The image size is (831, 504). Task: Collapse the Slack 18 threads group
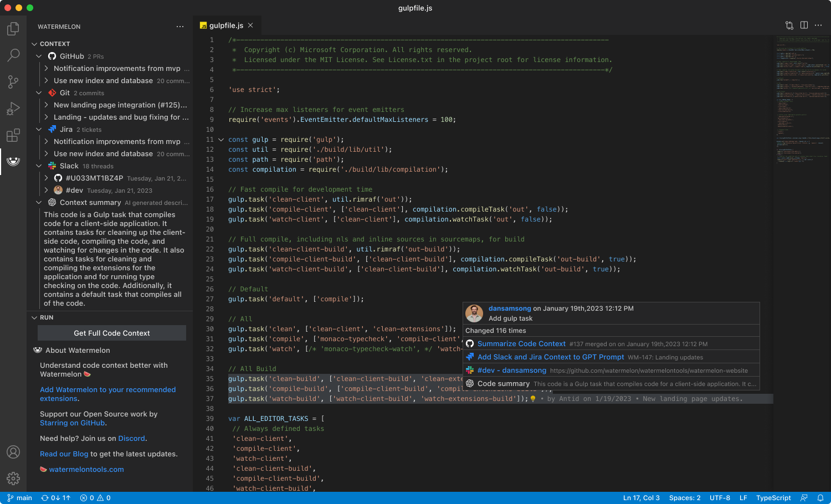pos(39,166)
